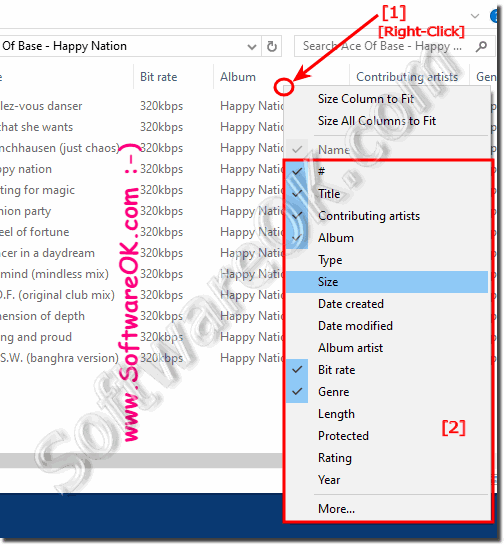504x545 pixels.
Task: Click the horizontal scrollbar below file list
Action: point(141,460)
